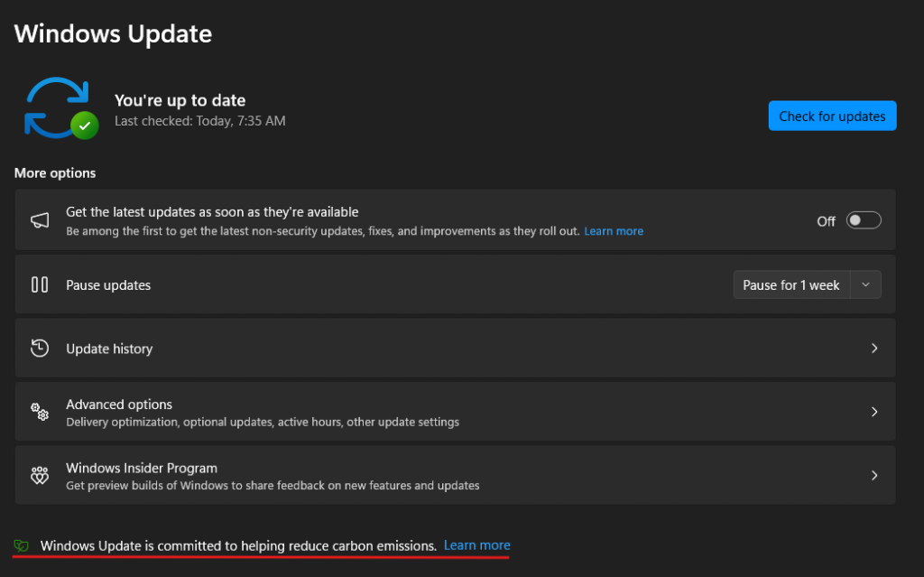
Task: Click the Pause for 1 week button
Action: pos(790,284)
